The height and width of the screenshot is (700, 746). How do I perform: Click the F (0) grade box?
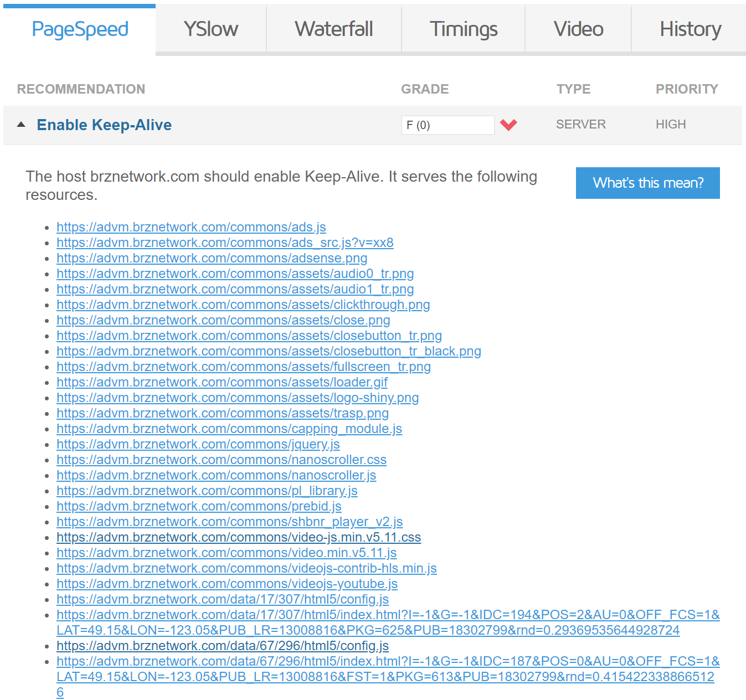point(447,125)
